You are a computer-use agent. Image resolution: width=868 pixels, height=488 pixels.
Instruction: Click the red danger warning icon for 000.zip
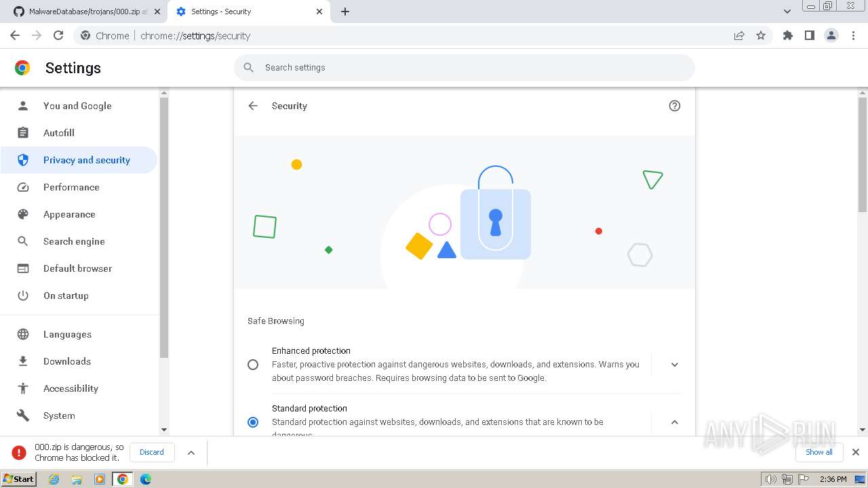pyautogui.click(x=19, y=452)
